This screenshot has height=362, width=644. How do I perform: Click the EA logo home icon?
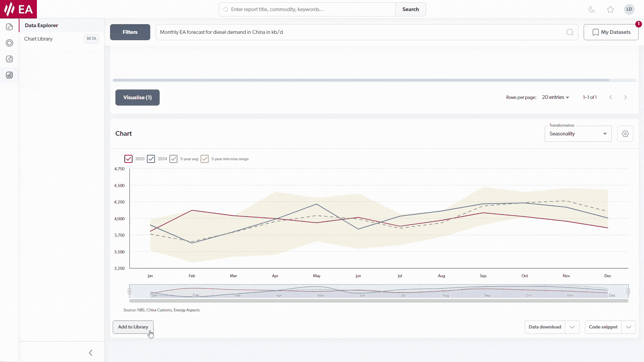pyautogui.click(x=18, y=9)
